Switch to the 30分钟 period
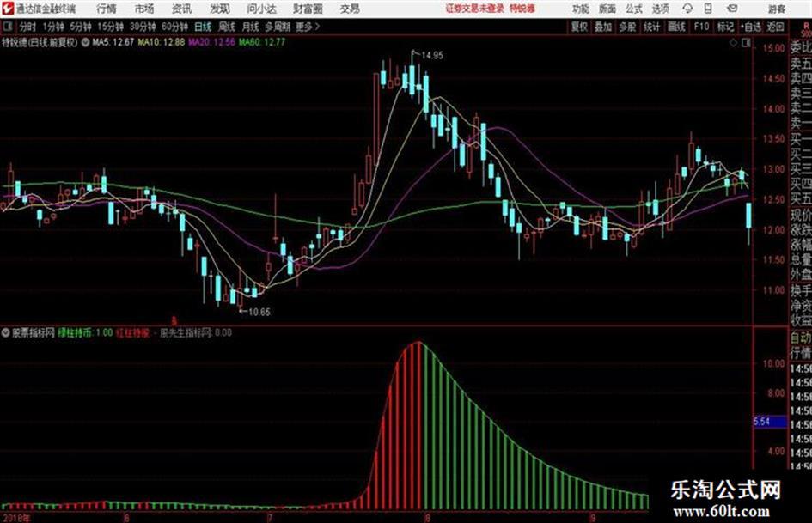 [x=143, y=27]
